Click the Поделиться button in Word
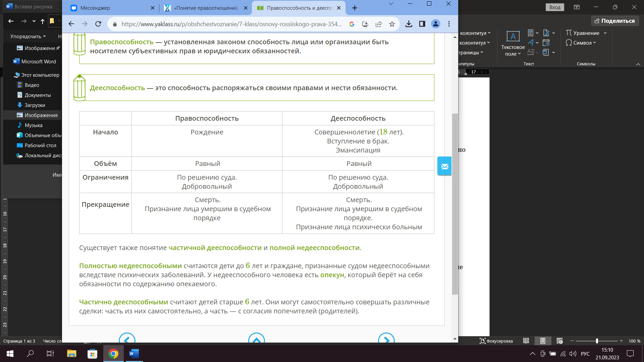644x362 pixels. (615, 21)
